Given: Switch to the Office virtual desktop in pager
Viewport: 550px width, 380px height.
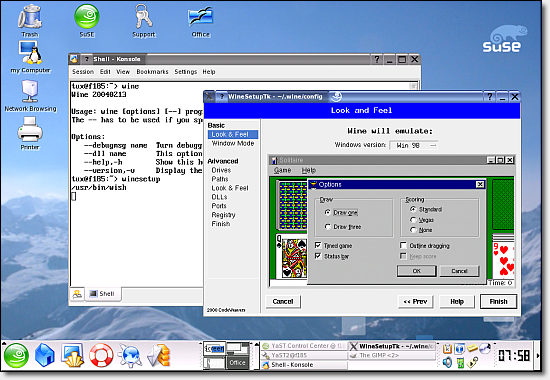Looking at the screenshot, I should [237, 362].
